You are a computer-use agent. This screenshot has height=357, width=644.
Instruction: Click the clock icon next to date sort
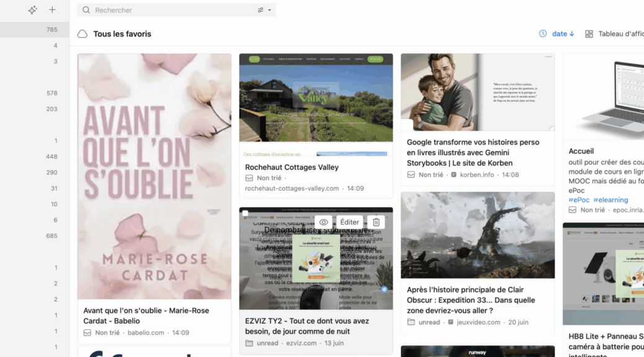click(x=543, y=33)
